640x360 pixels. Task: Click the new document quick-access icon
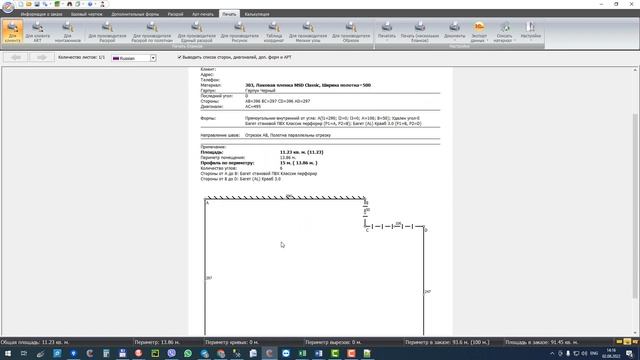click(x=21, y=4)
